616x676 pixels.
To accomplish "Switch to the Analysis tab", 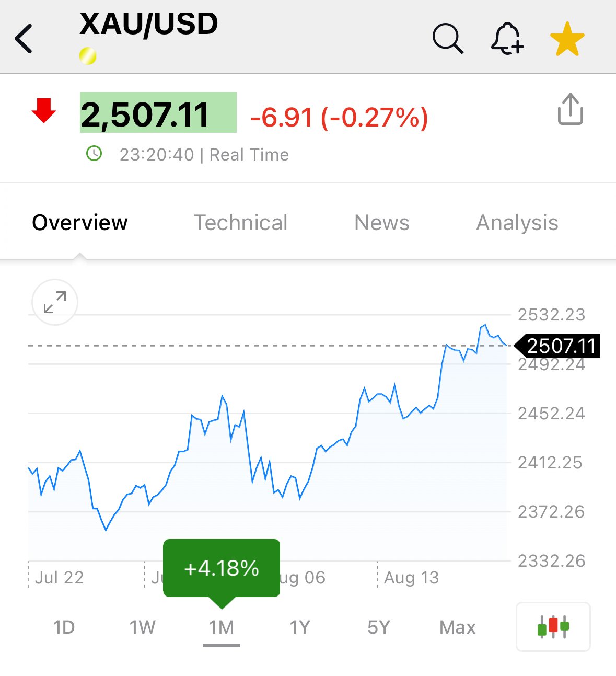I will tap(517, 223).
